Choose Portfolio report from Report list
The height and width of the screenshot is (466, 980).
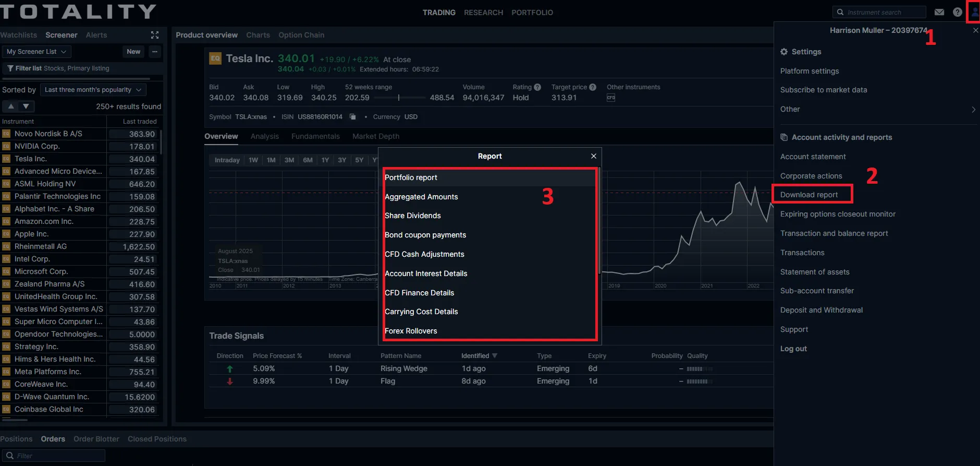point(489,177)
